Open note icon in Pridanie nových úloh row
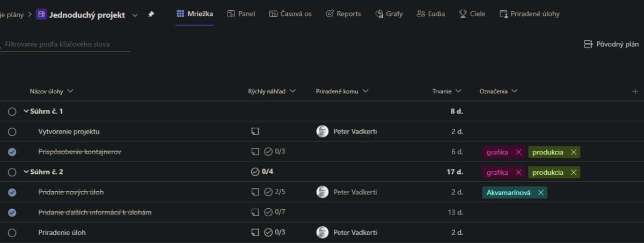This screenshot has height=243, width=644. (x=255, y=192)
